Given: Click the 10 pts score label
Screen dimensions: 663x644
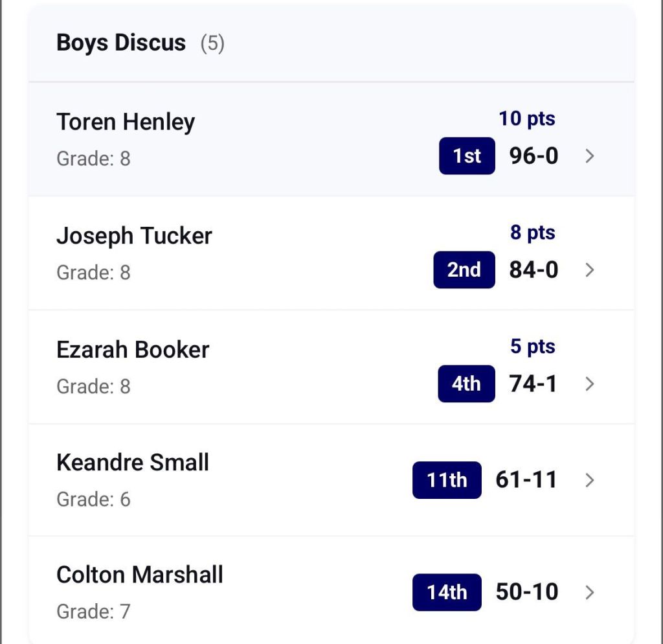Looking at the screenshot, I should point(526,119).
